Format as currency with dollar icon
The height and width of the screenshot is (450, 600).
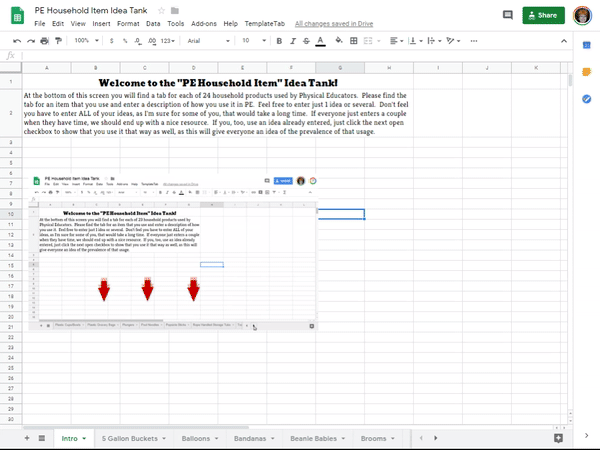click(x=111, y=41)
